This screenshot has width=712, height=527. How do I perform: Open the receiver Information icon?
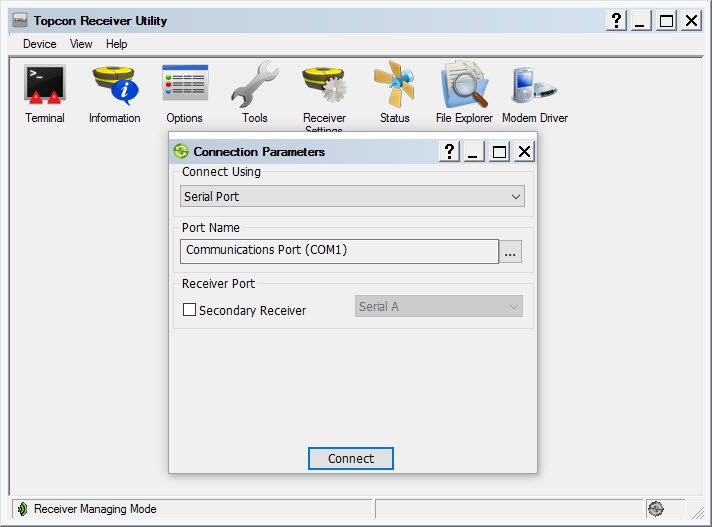(114, 84)
